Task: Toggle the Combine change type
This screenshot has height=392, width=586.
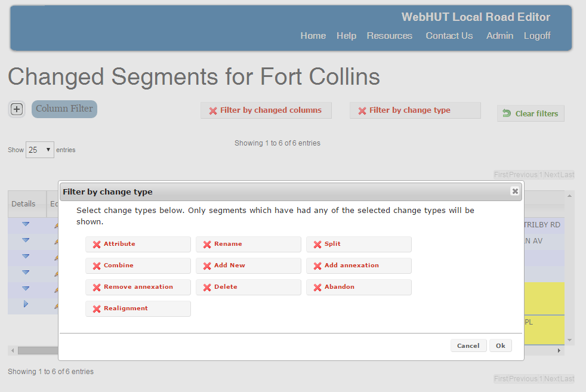Action: tap(138, 266)
